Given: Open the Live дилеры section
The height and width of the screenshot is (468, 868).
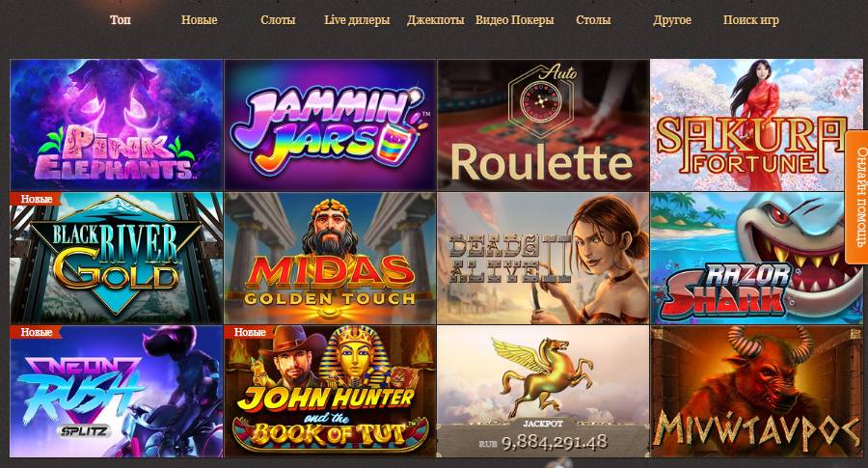Looking at the screenshot, I should (x=357, y=20).
